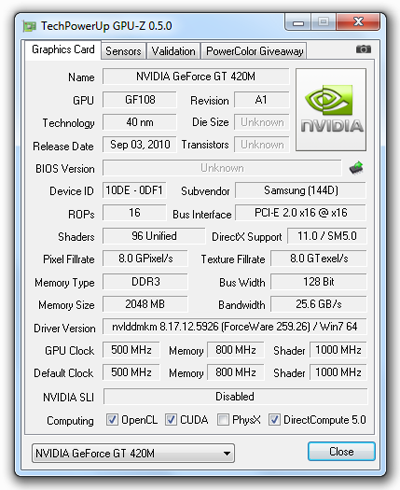Image resolution: width=400 pixels, height=490 pixels.
Task: Toggle the OpenCL checkbox
Action: click(x=112, y=419)
